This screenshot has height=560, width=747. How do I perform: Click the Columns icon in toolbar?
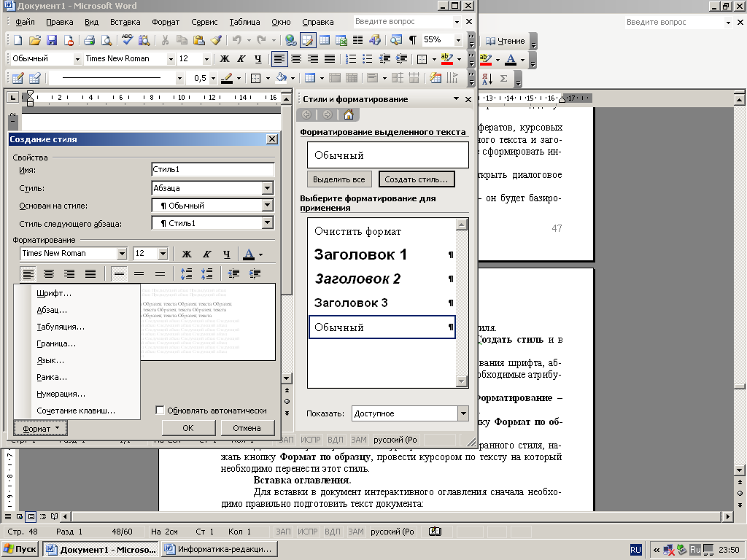click(x=357, y=41)
